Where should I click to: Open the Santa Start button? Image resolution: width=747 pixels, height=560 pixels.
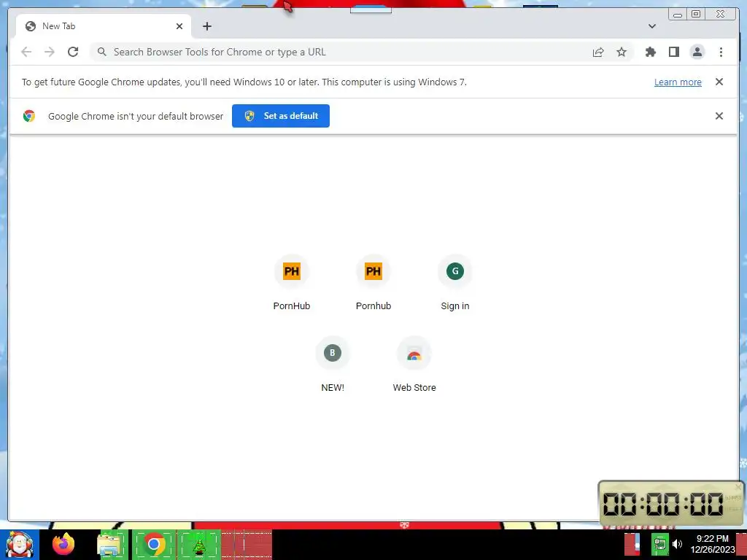(20, 545)
